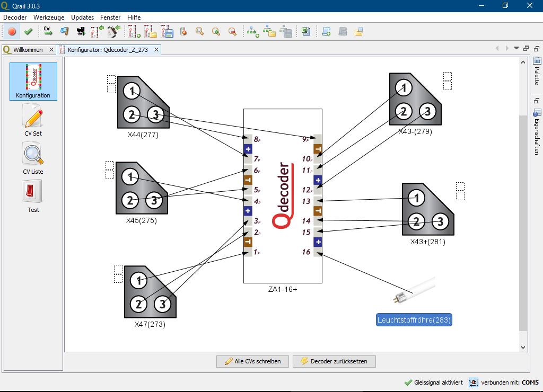Viewport: 543px width, 392px height.
Task: Zoom out with the minus magnifier icon
Action: click(232, 32)
